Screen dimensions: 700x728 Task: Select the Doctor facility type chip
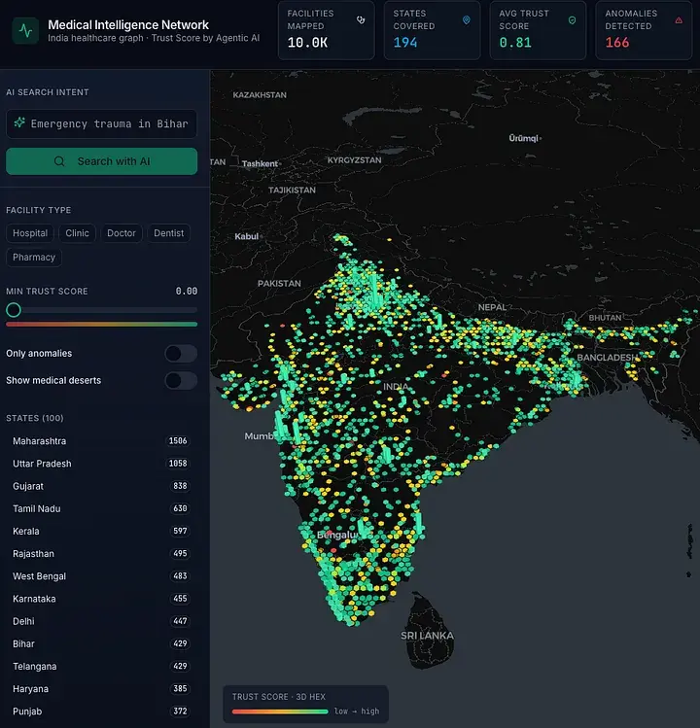click(122, 233)
